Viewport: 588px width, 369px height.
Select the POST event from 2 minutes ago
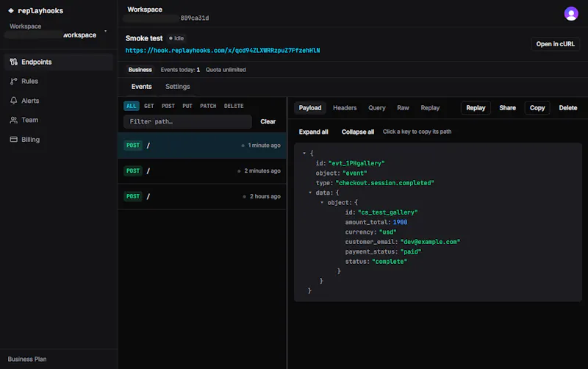click(202, 171)
